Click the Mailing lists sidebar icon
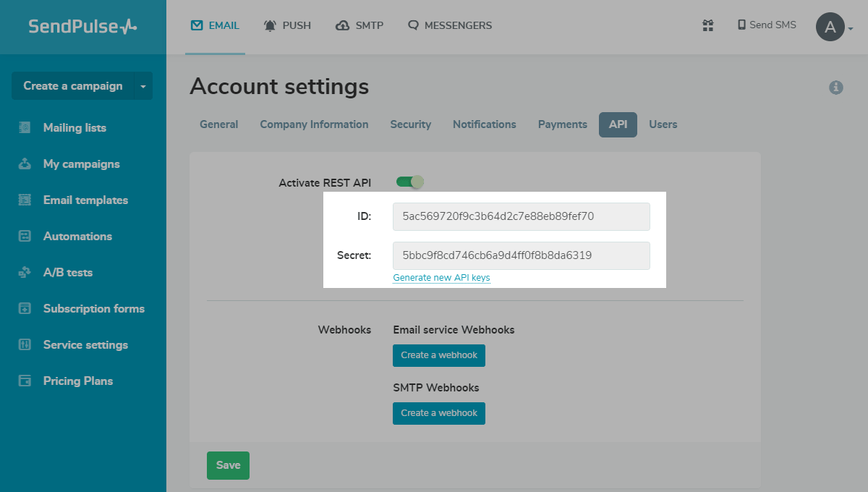 [x=25, y=127]
